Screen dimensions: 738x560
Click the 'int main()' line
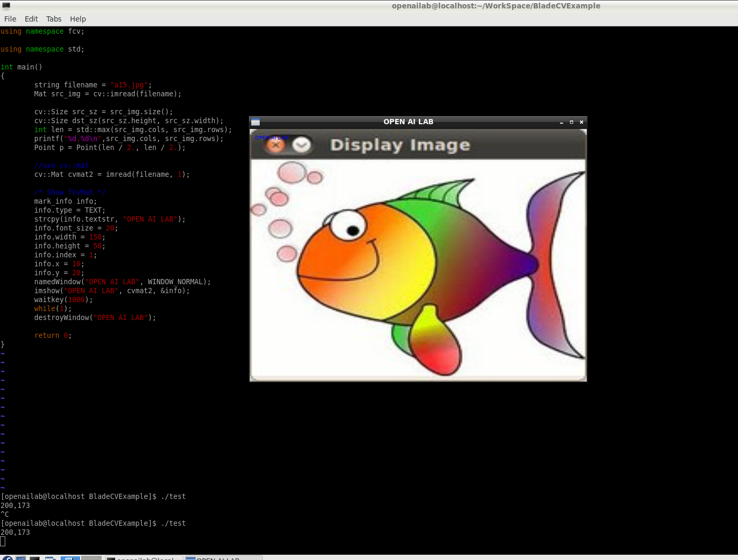click(x=22, y=67)
